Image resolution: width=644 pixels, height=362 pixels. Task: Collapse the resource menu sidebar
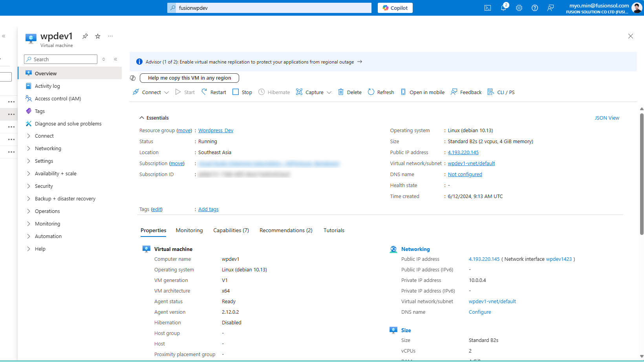tap(115, 59)
